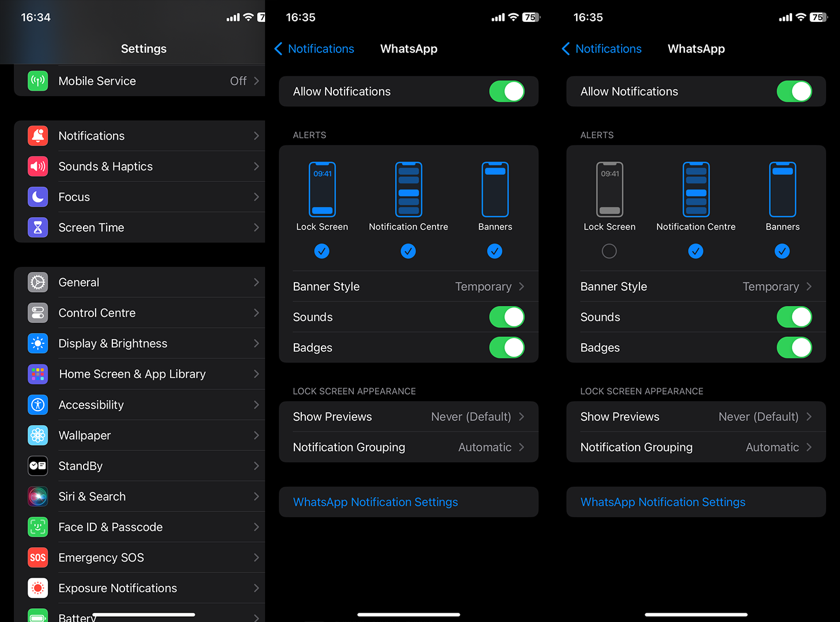
Task: Open the General settings row
Action: point(139,282)
